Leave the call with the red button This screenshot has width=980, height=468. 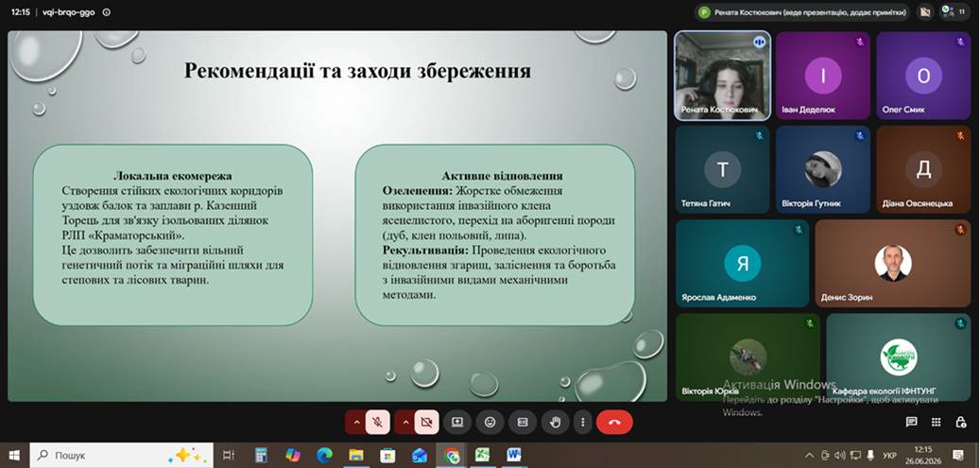click(x=614, y=423)
